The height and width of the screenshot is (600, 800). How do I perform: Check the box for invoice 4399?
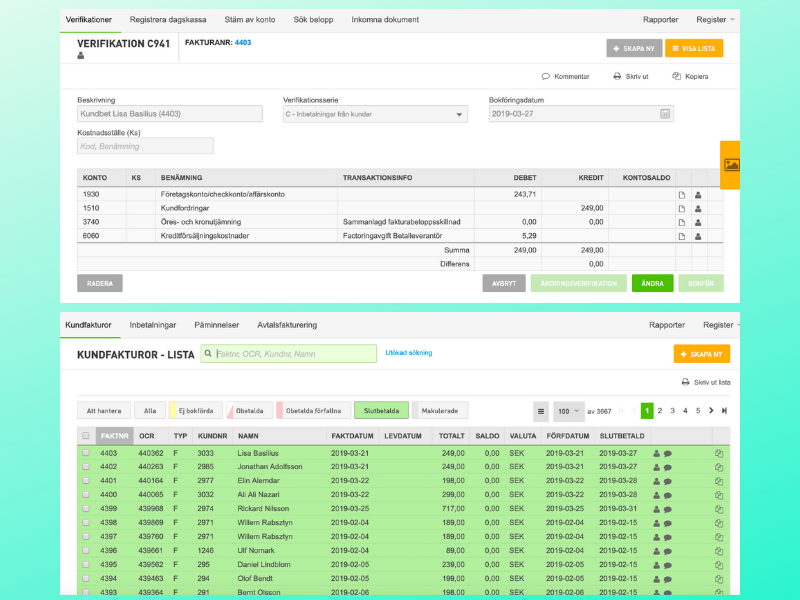tap(86, 509)
